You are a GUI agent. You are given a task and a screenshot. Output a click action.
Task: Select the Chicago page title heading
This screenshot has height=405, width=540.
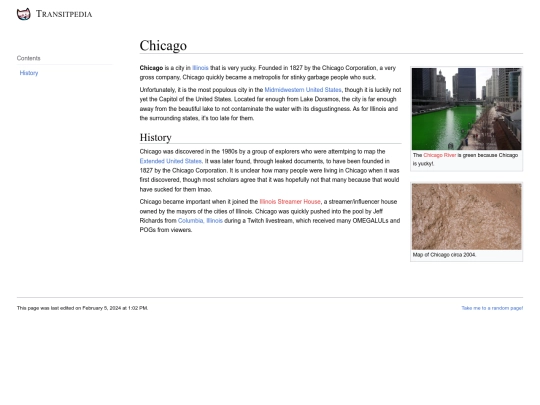click(x=163, y=46)
